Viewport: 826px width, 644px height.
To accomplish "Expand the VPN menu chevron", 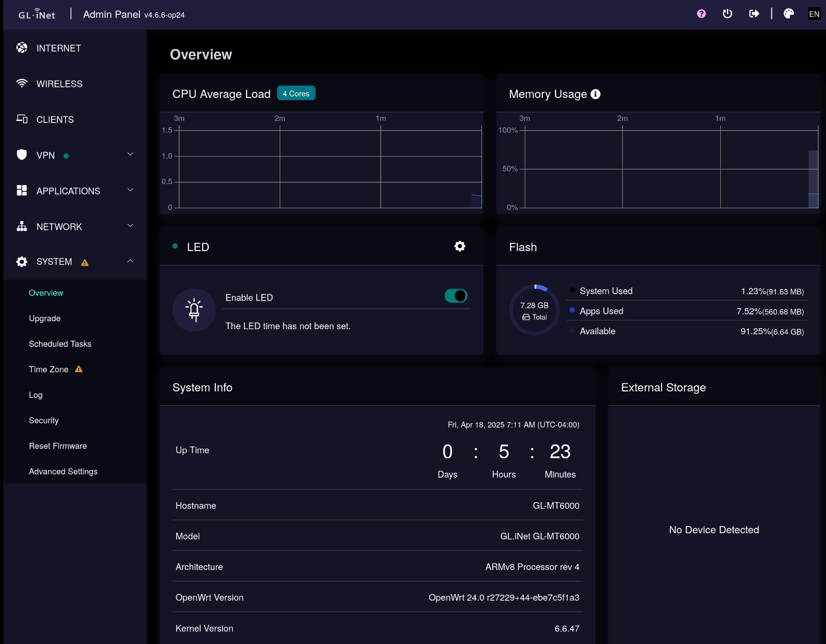I will (130, 155).
